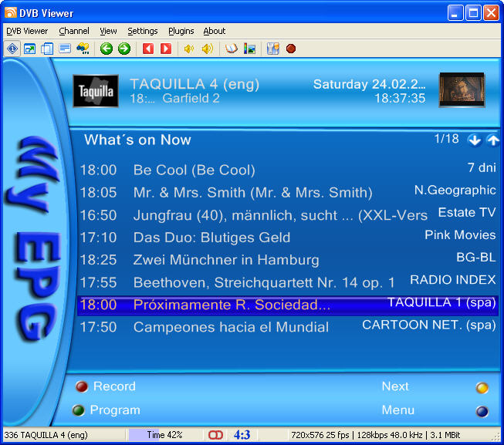
Task: Select the Be Cool programme entry
Action: (194, 170)
